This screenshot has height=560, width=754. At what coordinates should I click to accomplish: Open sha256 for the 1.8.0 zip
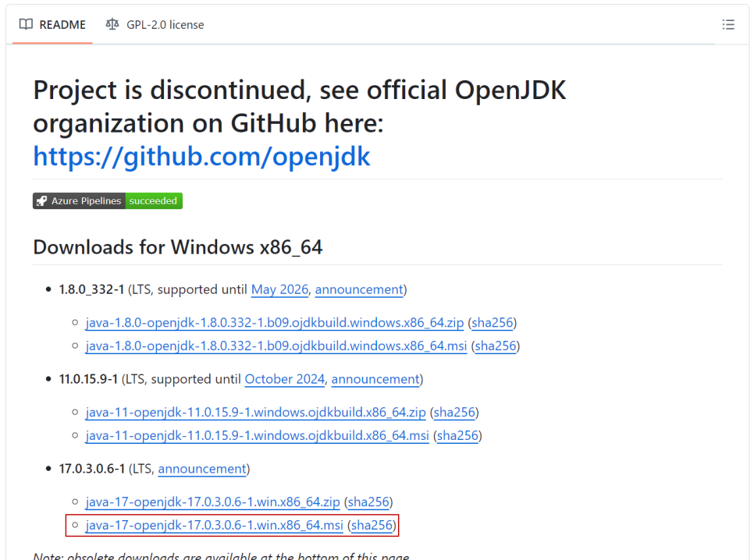pos(493,323)
